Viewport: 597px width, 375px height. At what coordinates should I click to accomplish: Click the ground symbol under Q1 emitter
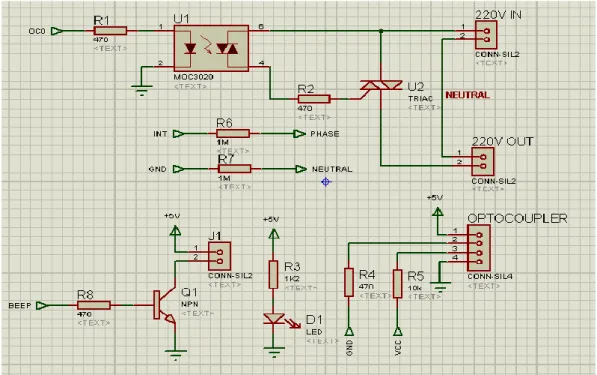pos(176,355)
